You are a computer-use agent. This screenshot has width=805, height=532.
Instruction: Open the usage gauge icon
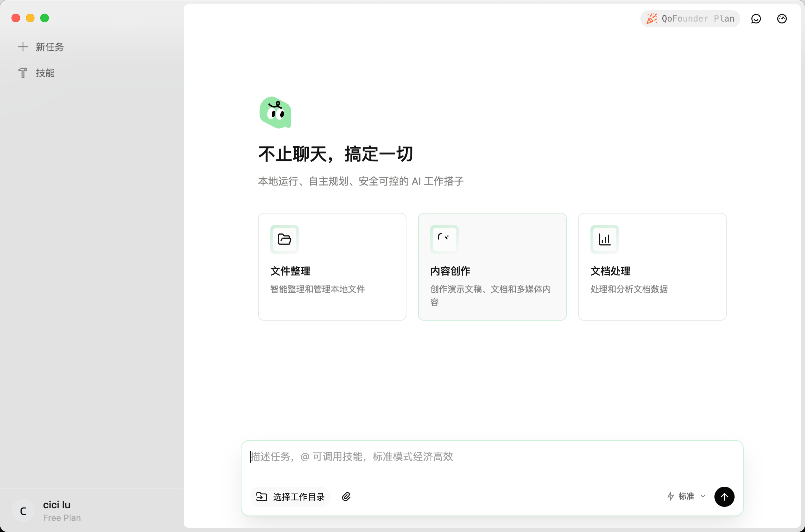[782, 19]
